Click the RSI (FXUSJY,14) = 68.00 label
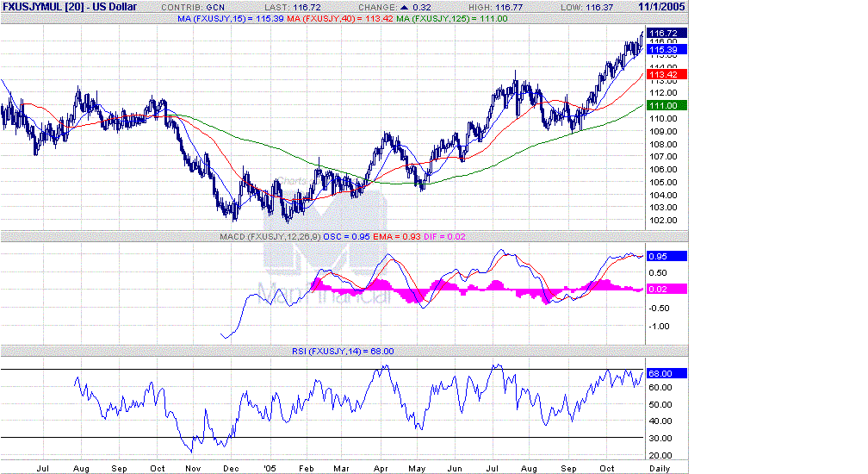Viewport: 868px width, 474px height. (x=344, y=352)
